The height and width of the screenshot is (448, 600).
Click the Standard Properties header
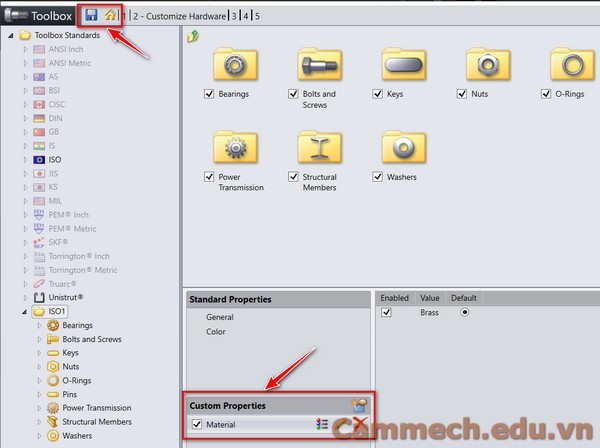click(230, 299)
